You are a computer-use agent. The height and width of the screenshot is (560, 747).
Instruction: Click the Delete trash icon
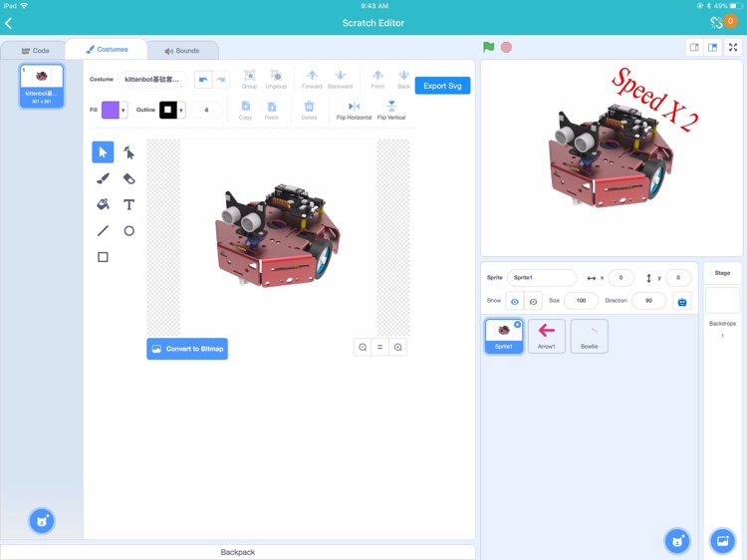(x=309, y=110)
